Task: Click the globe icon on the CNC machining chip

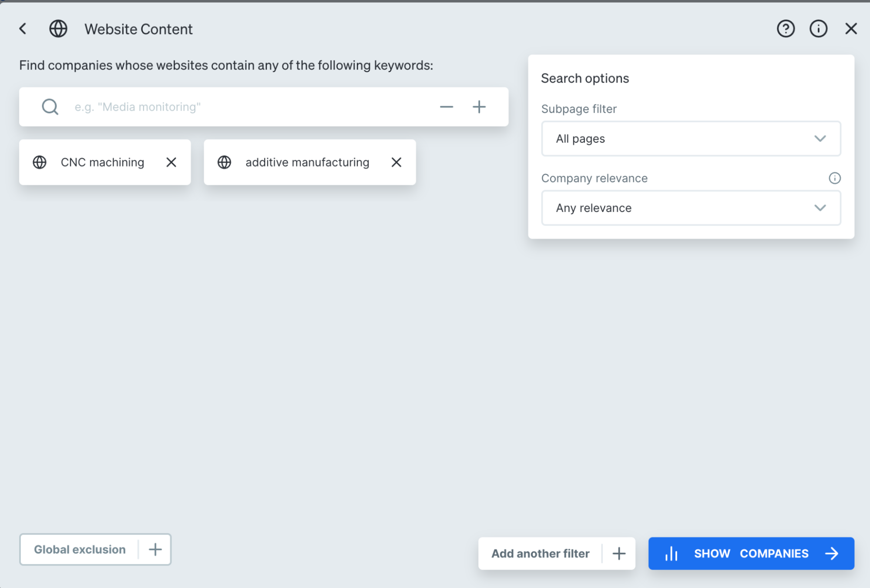Action: [x=40, y=162]
